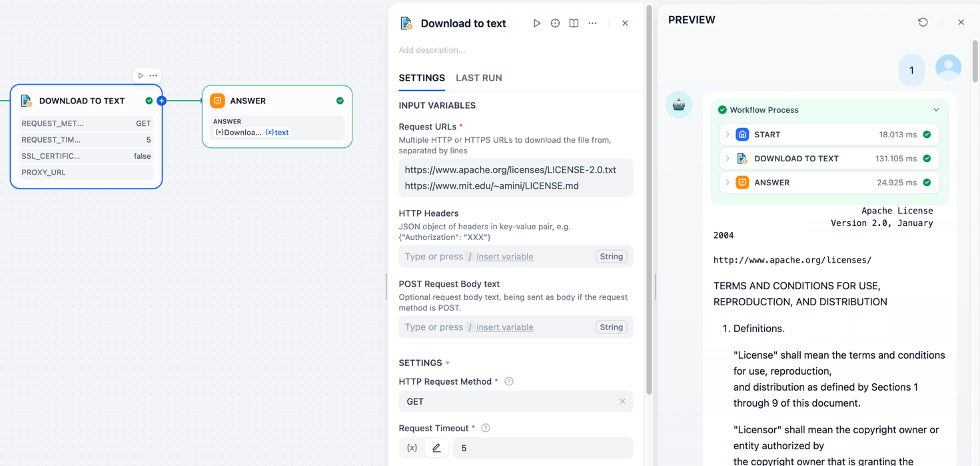Click String type badge in HTTP Headers field
The width and height of the screenshot is (980, 466).
(x=611, y=257)
